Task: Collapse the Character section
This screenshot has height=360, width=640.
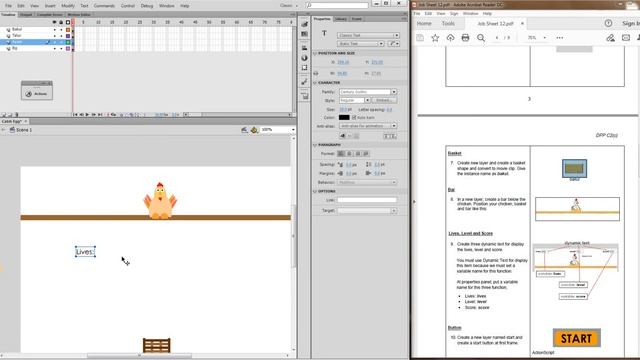Action: coord(315,82)
